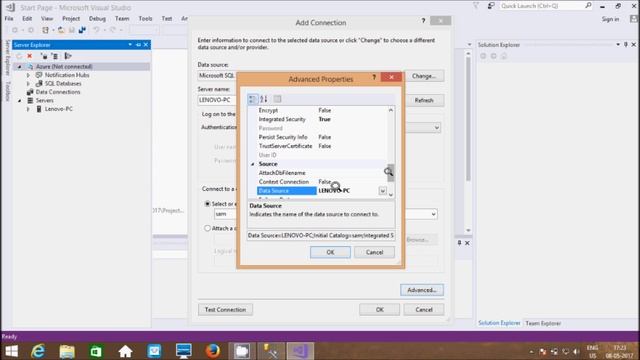Click the Property Pages icon

pyautogui.click(x=278, y=99)
